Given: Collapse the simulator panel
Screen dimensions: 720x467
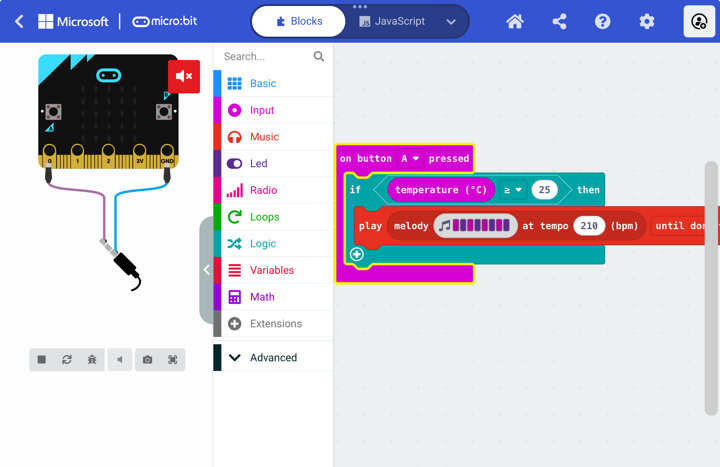Looking at the screenshot, I should pyautogui.click(x=206, y=269).
